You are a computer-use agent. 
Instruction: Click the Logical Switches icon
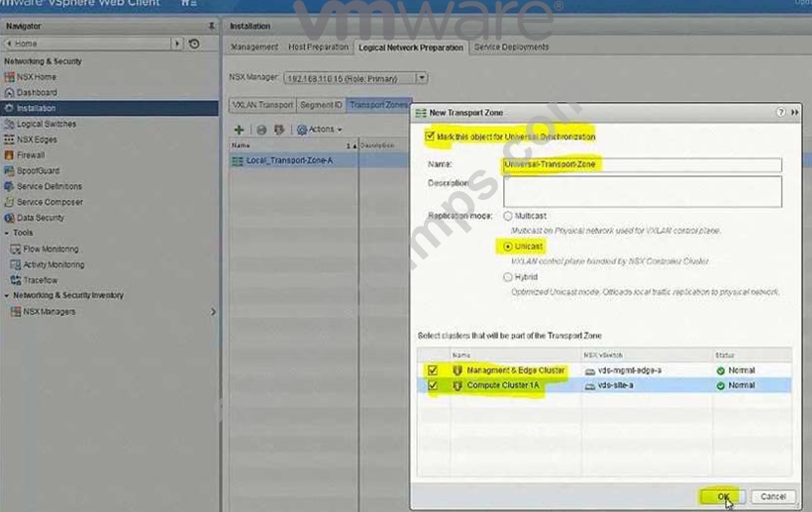point(9,124)
